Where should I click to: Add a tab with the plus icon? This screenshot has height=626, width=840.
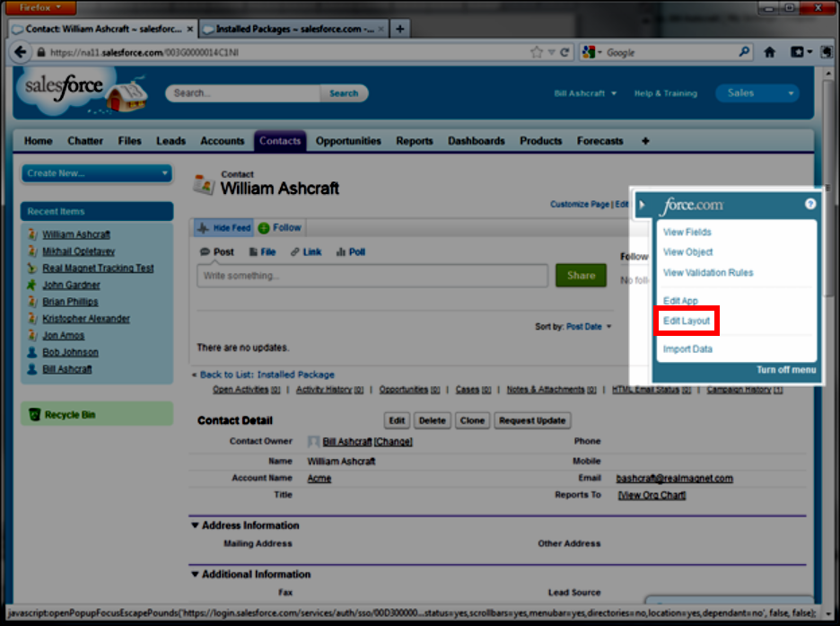click(x=645, y=141)
